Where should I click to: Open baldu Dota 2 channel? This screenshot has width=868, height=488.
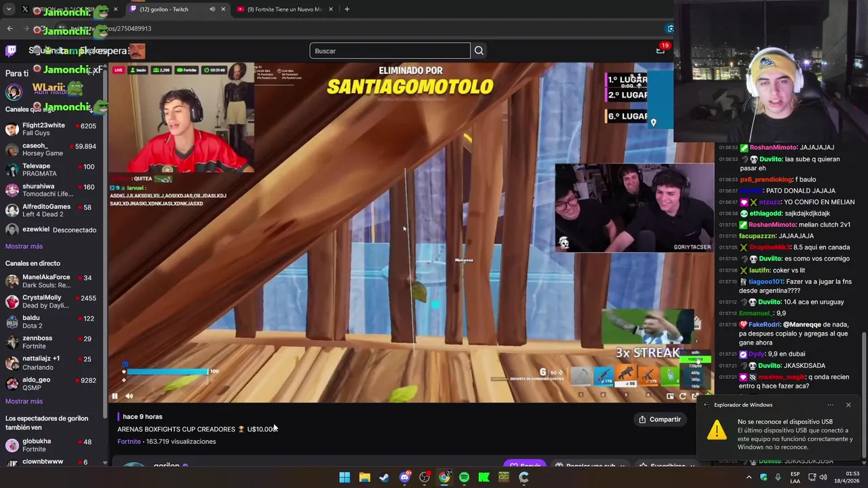click(x=51, y=322)
